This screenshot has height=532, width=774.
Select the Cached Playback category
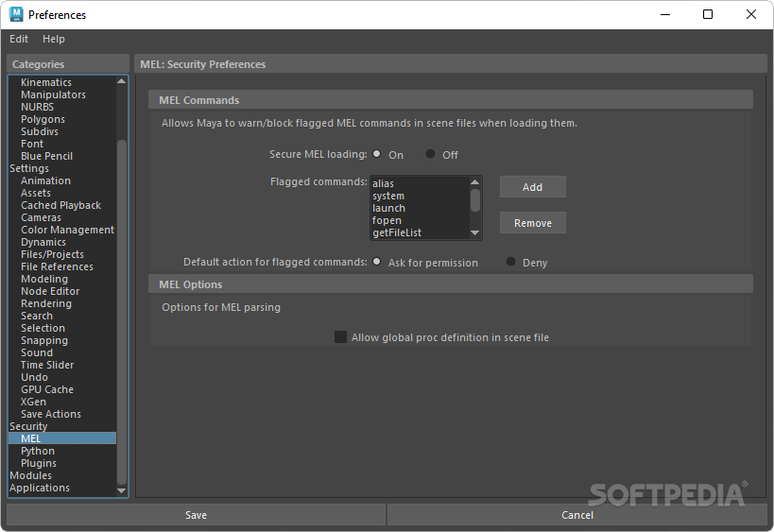click(62, 205)
